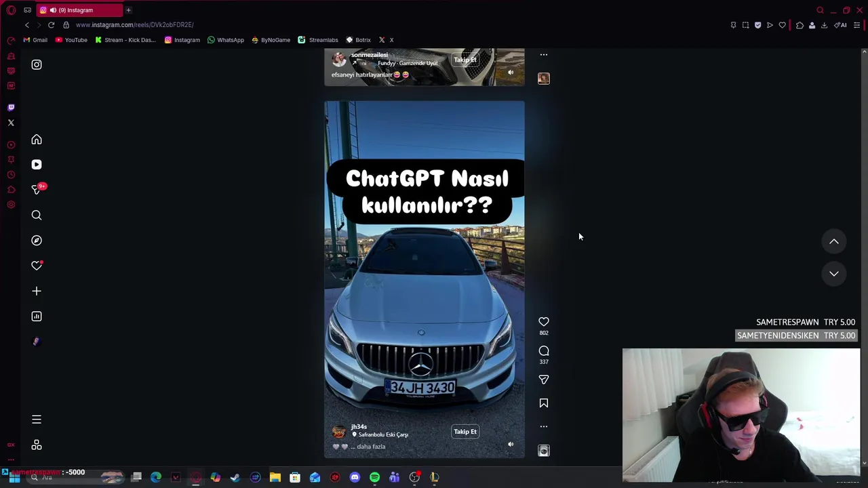The width and height of the screenshot is (868, 488).
Task: Go to the next reel with the down chevron
Action: 834,274
